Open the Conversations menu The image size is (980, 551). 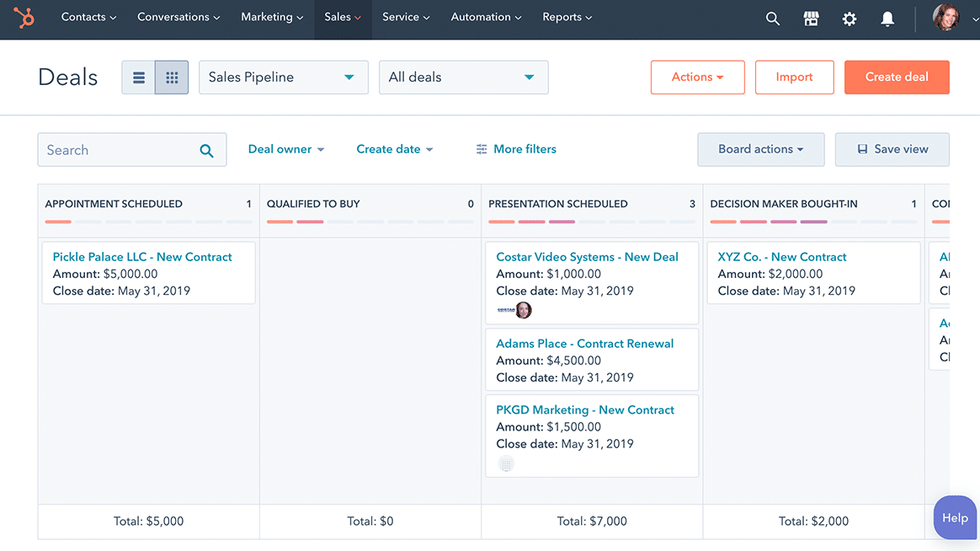coord(178,18)
